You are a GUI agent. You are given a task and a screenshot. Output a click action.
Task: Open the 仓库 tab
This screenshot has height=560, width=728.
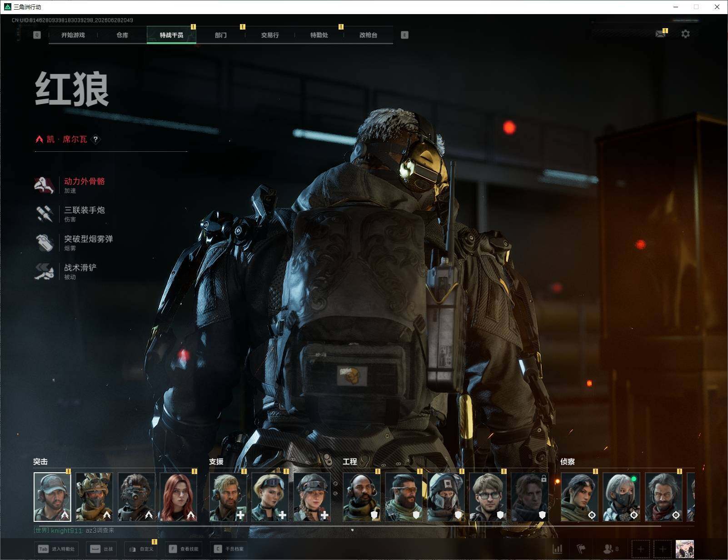point(122,35)
